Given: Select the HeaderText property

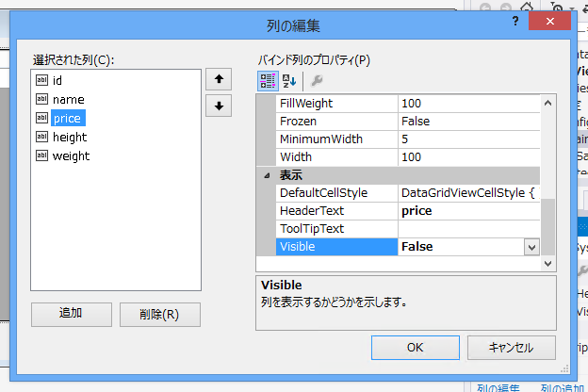Looking at the screenshot, I should pos(336,211).
